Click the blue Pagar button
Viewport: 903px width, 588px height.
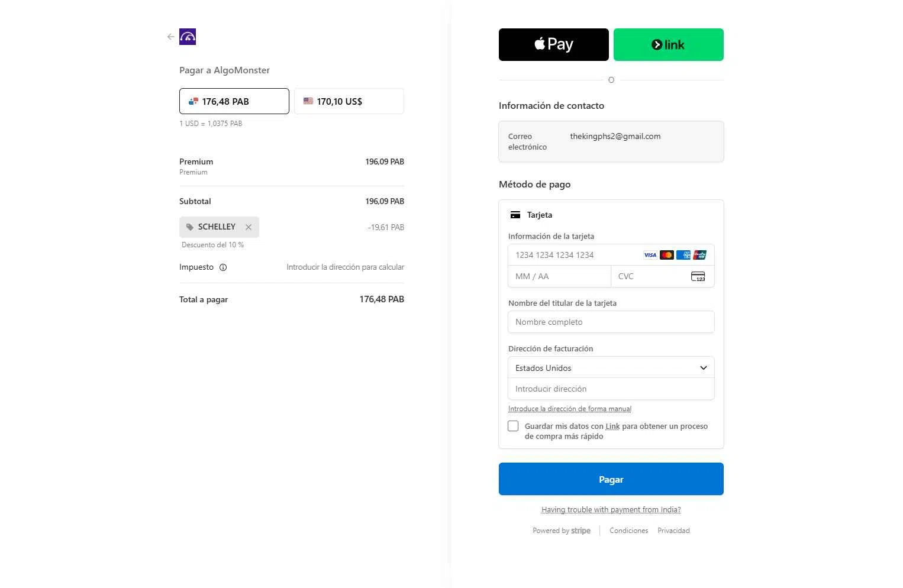611,479
